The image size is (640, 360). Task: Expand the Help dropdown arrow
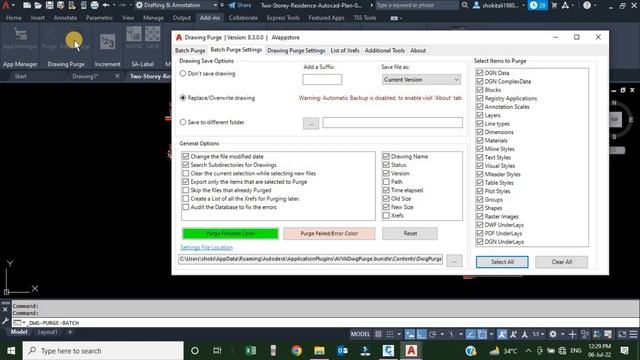point(596,5)
